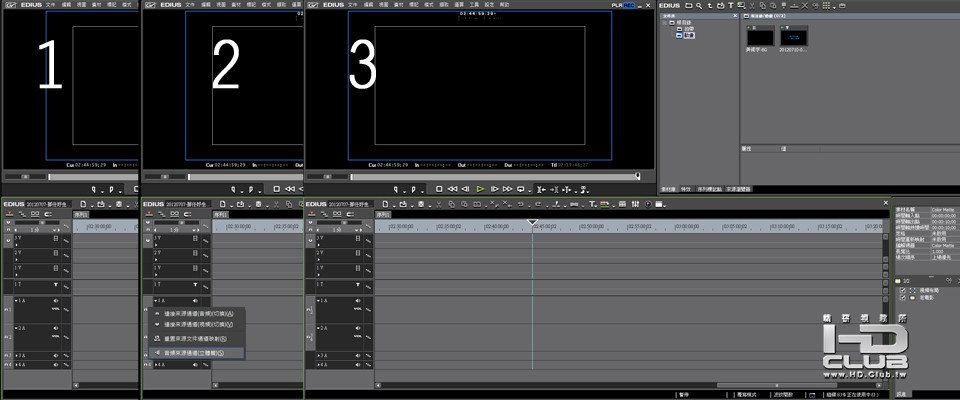960x400 pixels.
Task: Click the REC indicator in window 3 title bar
Action: tap(629, 5)
